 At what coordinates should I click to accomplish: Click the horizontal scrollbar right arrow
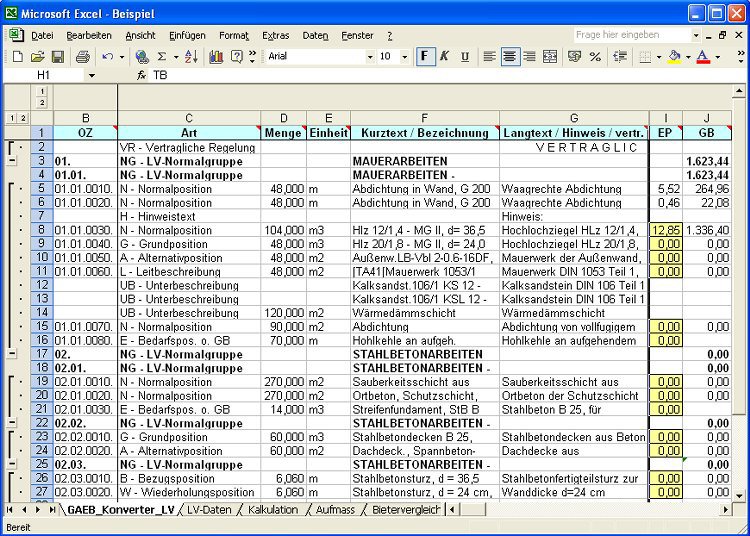(x=726, y=510)
